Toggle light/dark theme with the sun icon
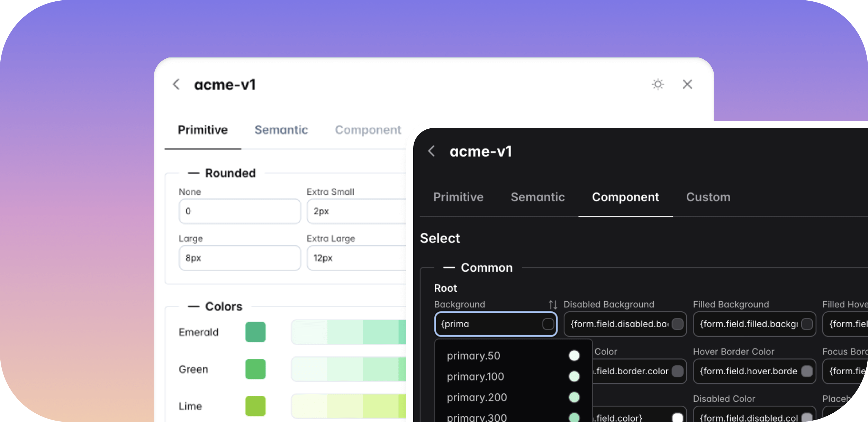 coord(657,84)
